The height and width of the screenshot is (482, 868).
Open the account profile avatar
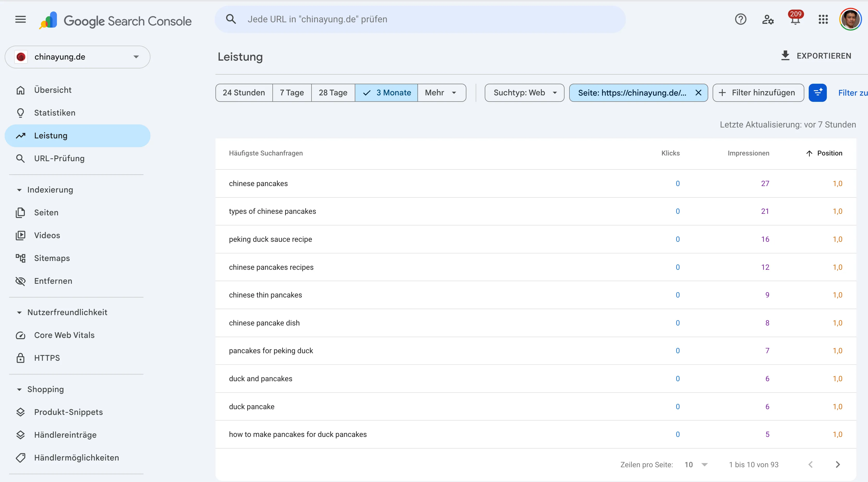pyautogui.click(x=850, y=19)
